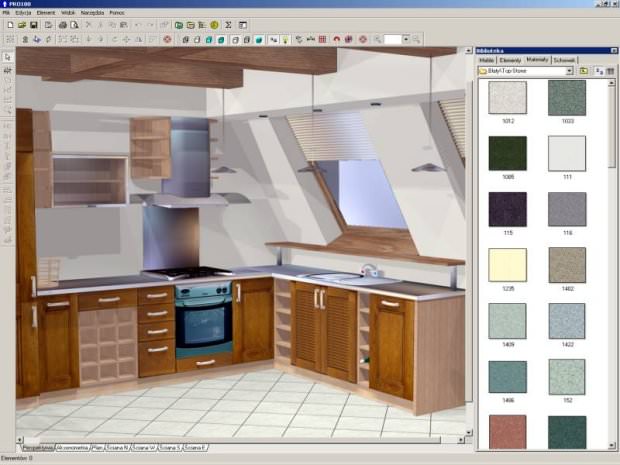Viewport: 620px width, 465px height.
Task: Select the dark green 1005 material swatch
Action: click(x=508, y=153)
